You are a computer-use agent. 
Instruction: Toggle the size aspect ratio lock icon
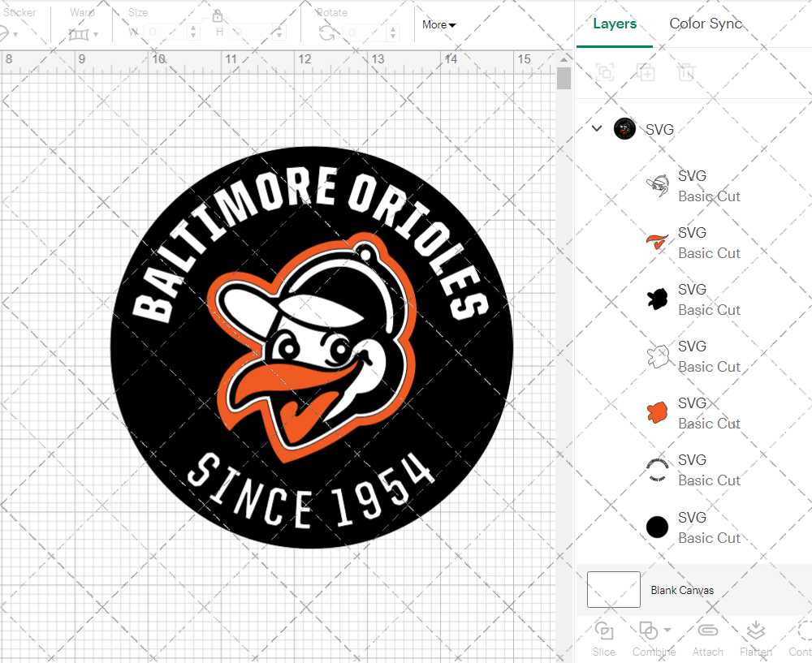[218, 16]
